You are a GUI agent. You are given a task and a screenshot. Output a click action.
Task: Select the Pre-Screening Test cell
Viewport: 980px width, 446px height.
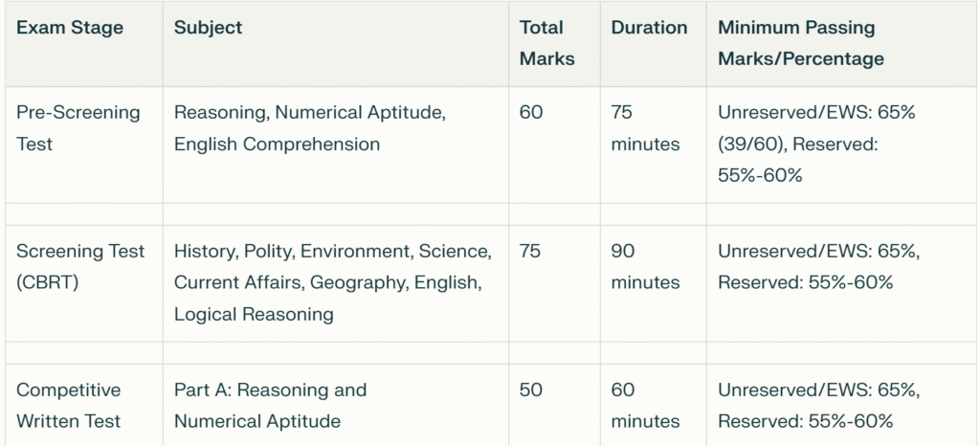84,145
